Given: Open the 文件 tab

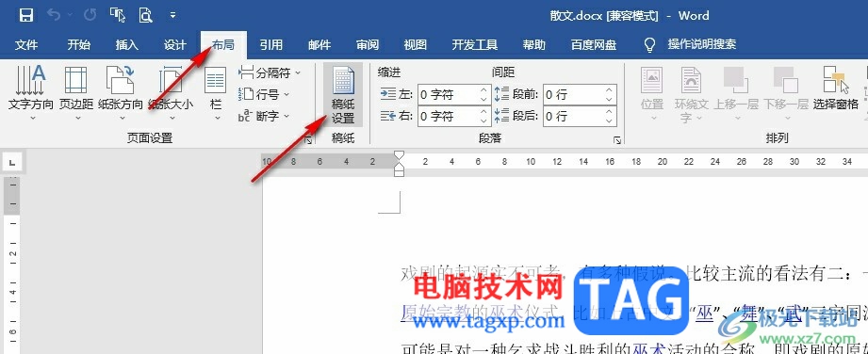Looking at the screenshot, I should coord(26,45).
